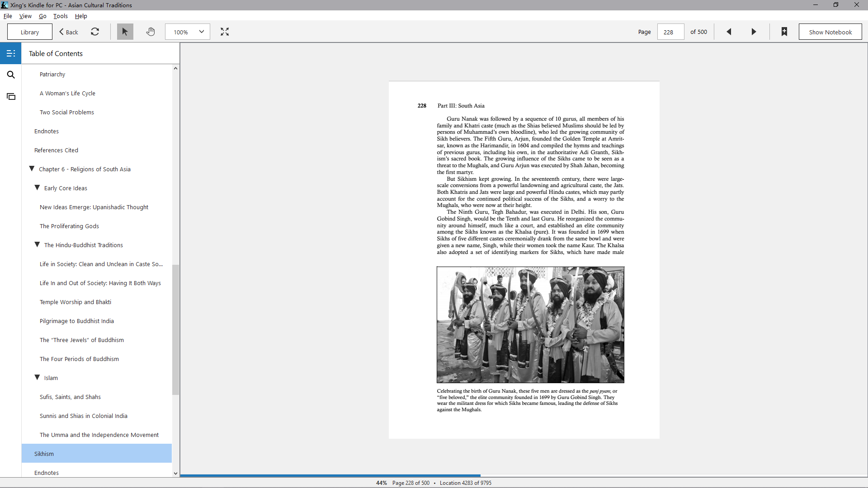The image size is (868, 488).
Task: Activate the hand pan tool
Action: (151, 32)
